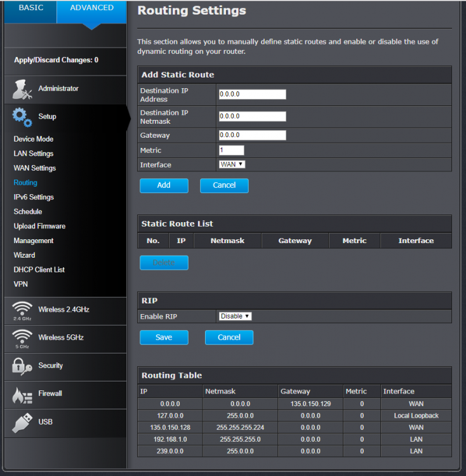Image resolution: width=466 pixels, height=476 pixels.
Task: Open Upload Firmware page
Action: tap(39, 226)
